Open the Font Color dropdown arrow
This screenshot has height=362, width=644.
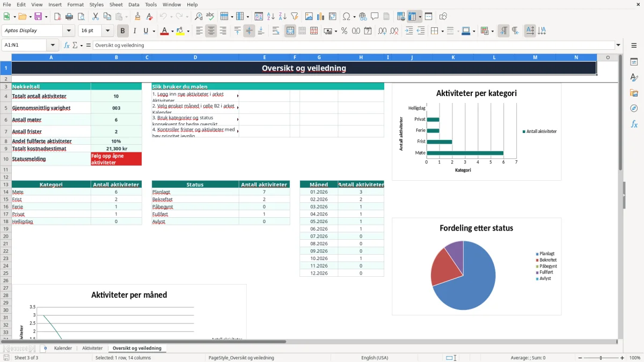click(x=172, y=31)
